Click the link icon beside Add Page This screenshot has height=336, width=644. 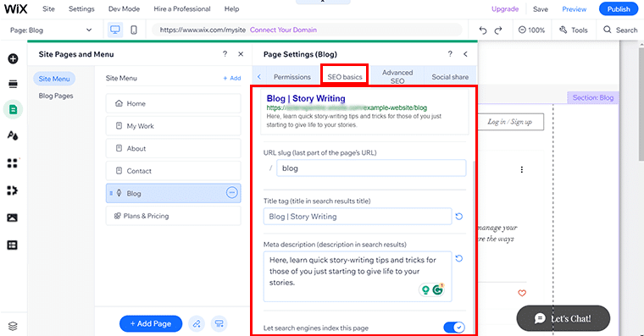197,323
